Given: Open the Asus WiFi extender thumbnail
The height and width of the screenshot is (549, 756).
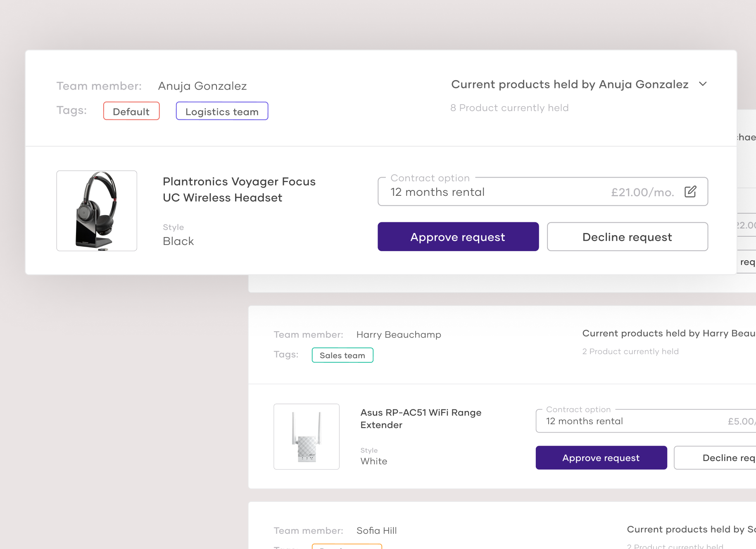Looking at the screenshot, I should tap(307, 437).
